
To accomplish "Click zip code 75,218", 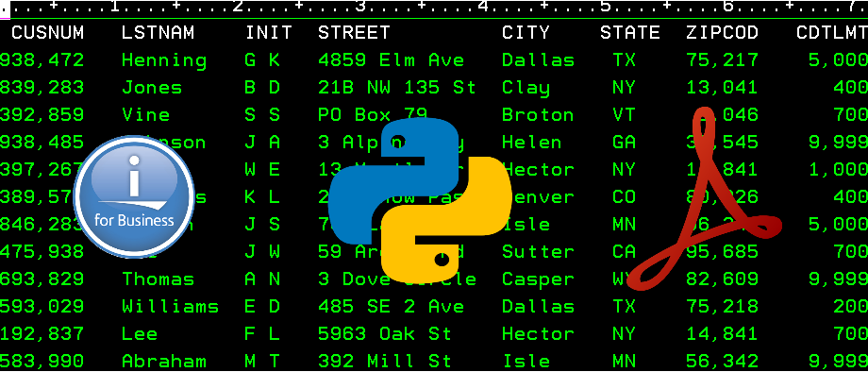I will [x=722, y=306].
